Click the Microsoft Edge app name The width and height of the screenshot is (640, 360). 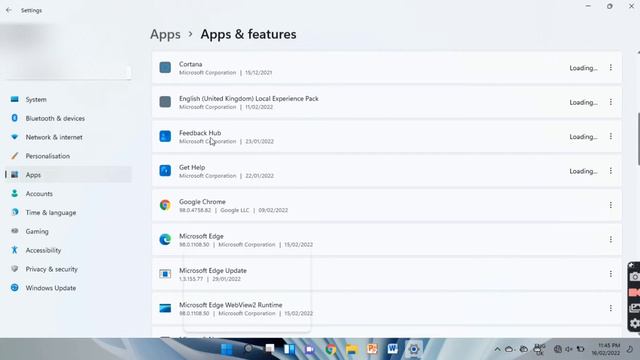tap(201, 236)
